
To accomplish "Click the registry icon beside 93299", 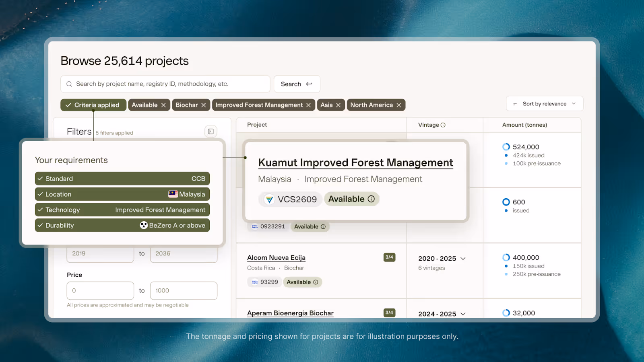I will click(255, 282).
